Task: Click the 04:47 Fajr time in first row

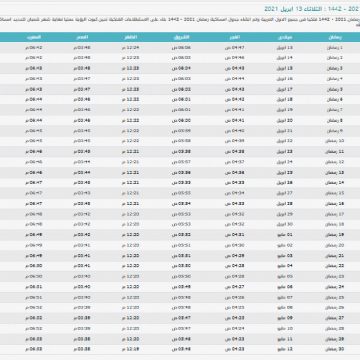Action: (235, 48)
